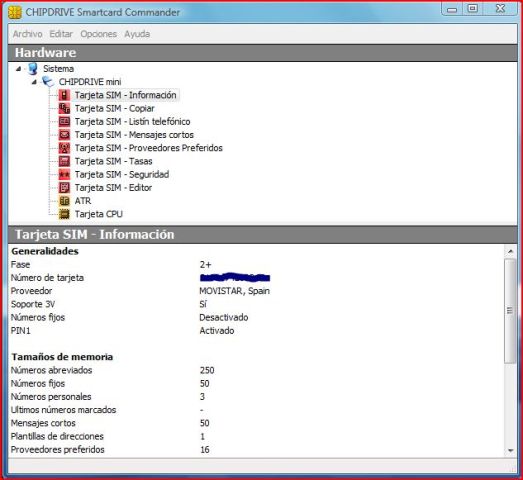Click the Plantillas de direcciones label
The image size is (523, 480).
pyautogui.click(x=57, y=436)
